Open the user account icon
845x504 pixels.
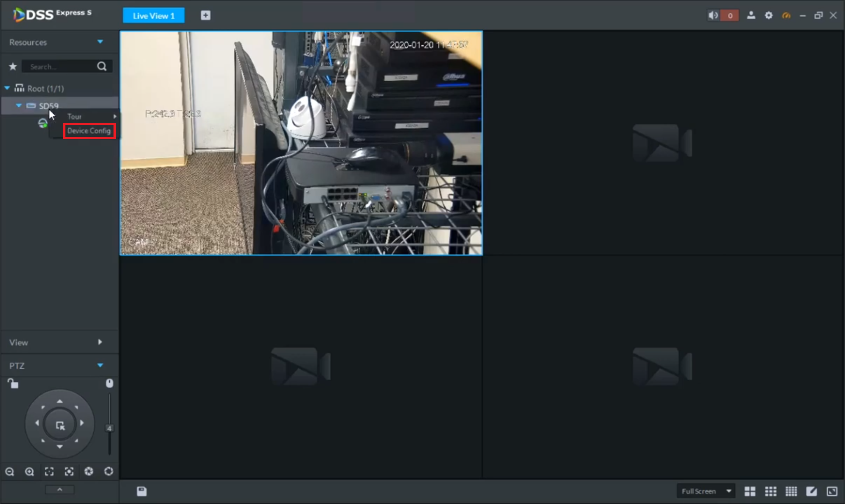751,15
